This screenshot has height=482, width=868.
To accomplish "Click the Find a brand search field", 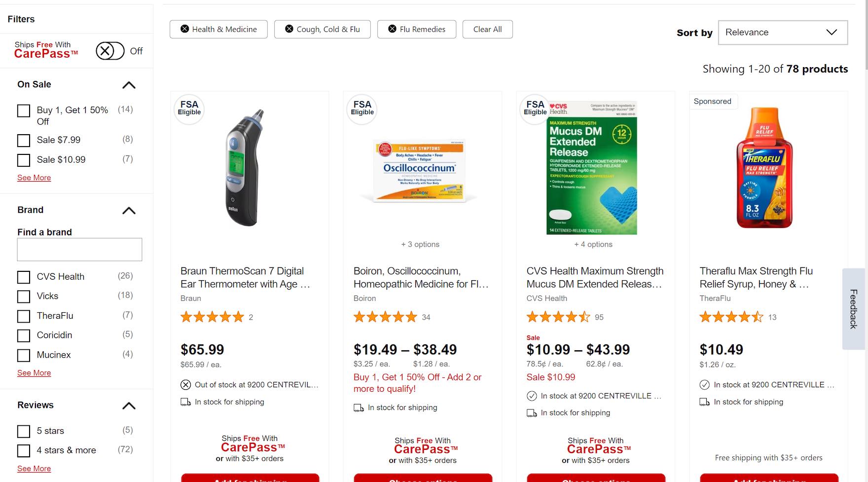I will pyautogui.click(x=79, y=250).
